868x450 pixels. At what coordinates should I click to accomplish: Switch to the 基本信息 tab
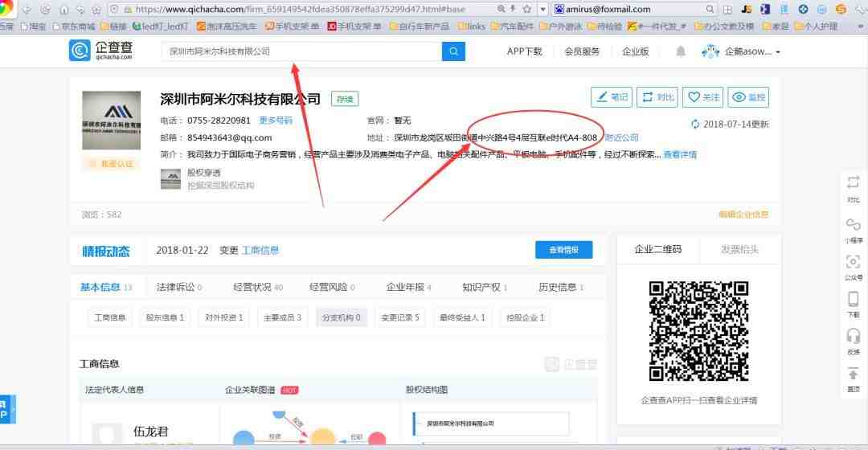[106, 287]
